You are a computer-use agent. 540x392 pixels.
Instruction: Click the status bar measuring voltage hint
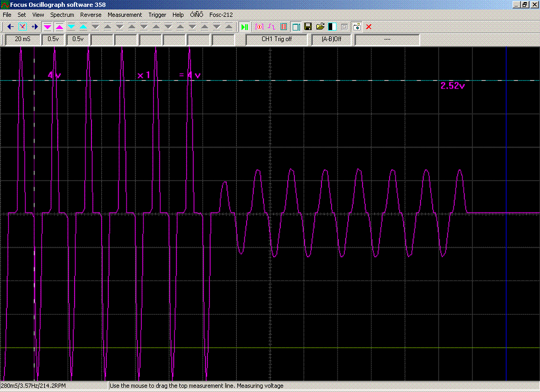[x=196, y=386]
